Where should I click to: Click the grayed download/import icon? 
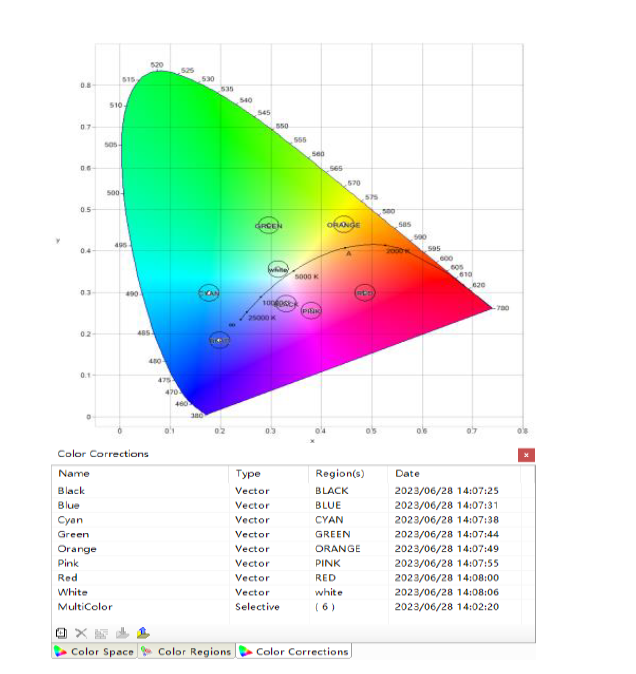pos(122,633)
